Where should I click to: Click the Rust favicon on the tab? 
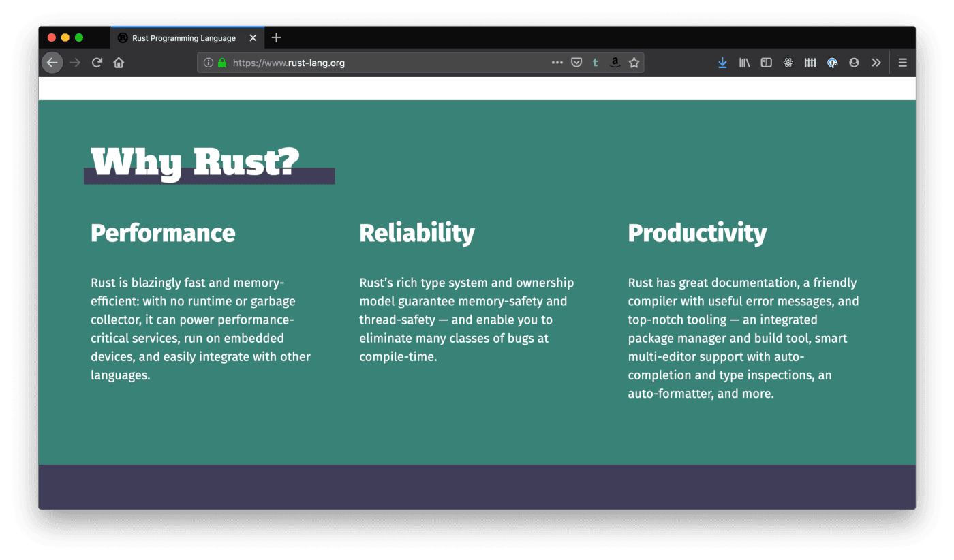tap(123, 38)
